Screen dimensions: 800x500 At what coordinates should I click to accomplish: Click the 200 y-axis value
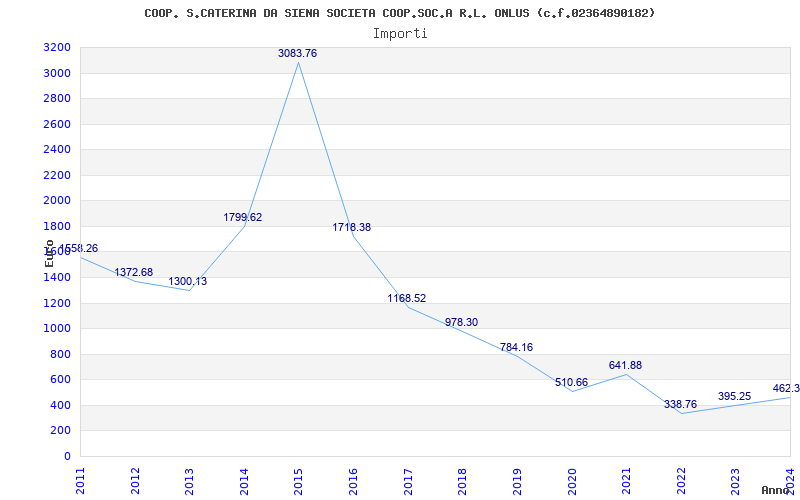click(x=61, y=431)
